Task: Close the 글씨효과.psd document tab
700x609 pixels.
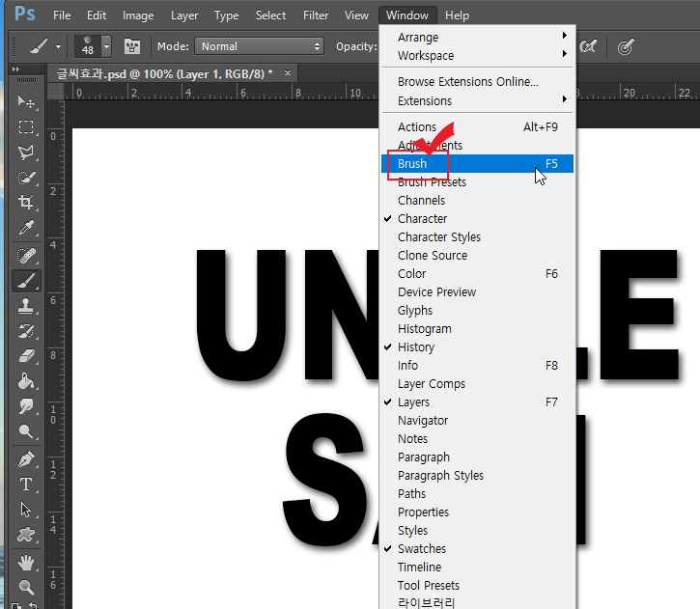Action: 288,72
